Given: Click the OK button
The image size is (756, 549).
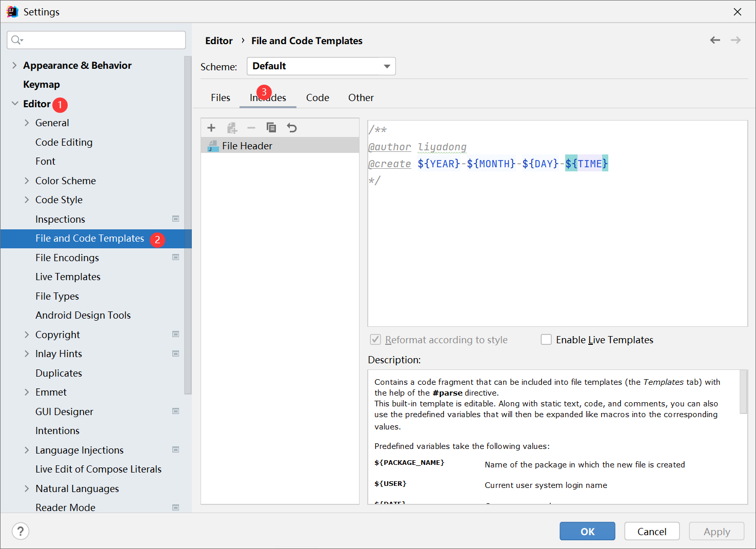Looking at the screenshot, I should point(587,532).
